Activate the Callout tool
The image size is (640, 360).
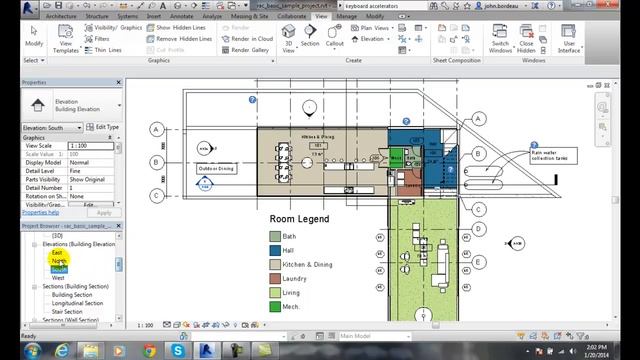pos(335,37)
